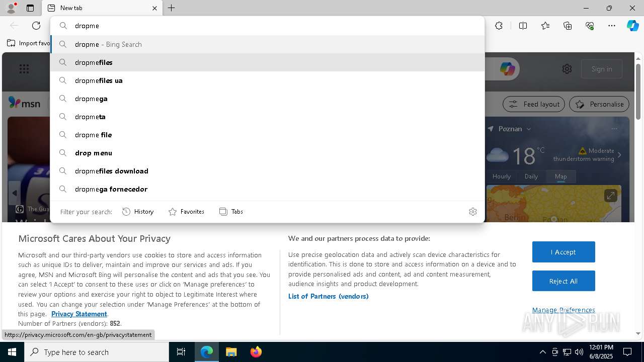
Task: Click the Personalise button
Action: 599,104
